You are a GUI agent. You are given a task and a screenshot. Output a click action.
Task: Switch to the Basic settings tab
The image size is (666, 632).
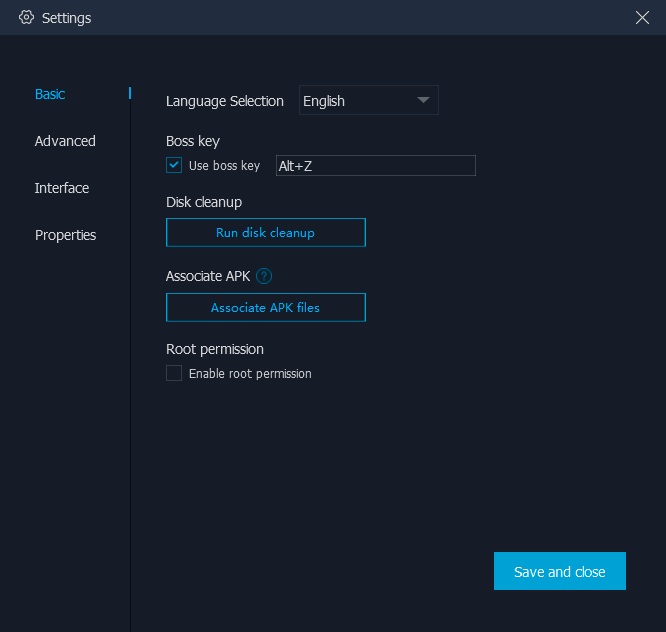(50, 94)
